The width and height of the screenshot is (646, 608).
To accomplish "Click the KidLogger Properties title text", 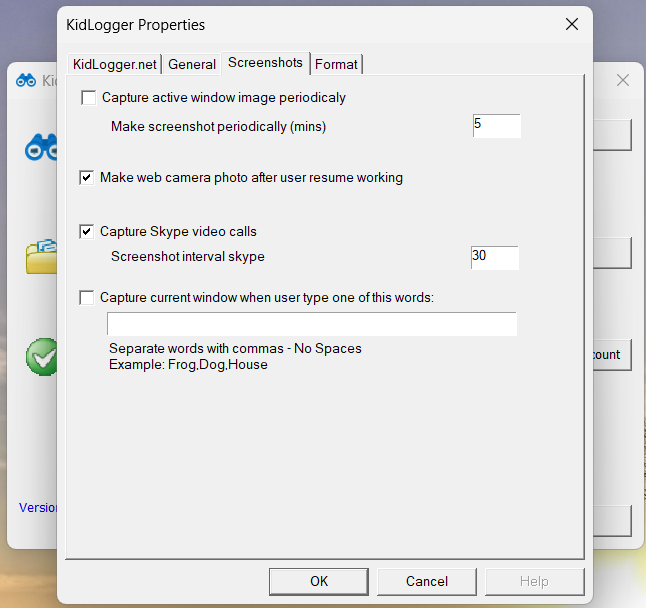I will pyautogui.click(x=136, y=25).
